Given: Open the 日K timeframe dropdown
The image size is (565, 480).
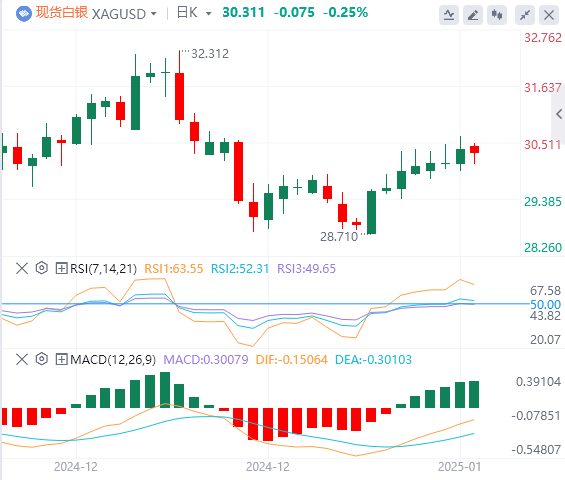Looking at the screenshot, I should [x=208, y=14].
